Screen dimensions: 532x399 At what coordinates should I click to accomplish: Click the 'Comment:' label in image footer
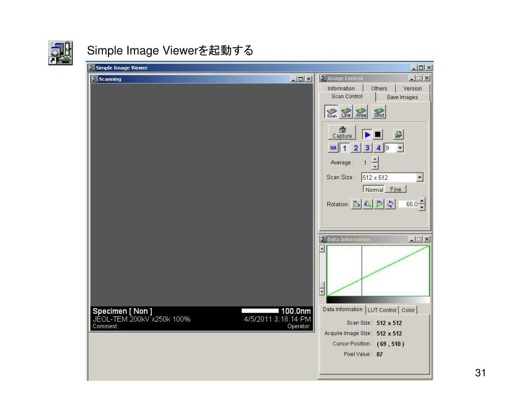coord(105,326)
